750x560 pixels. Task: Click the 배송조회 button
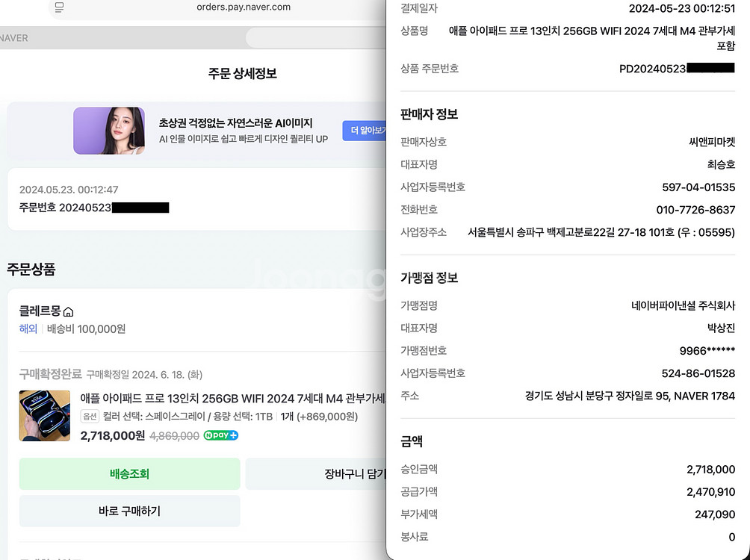[x=130, y=474]
